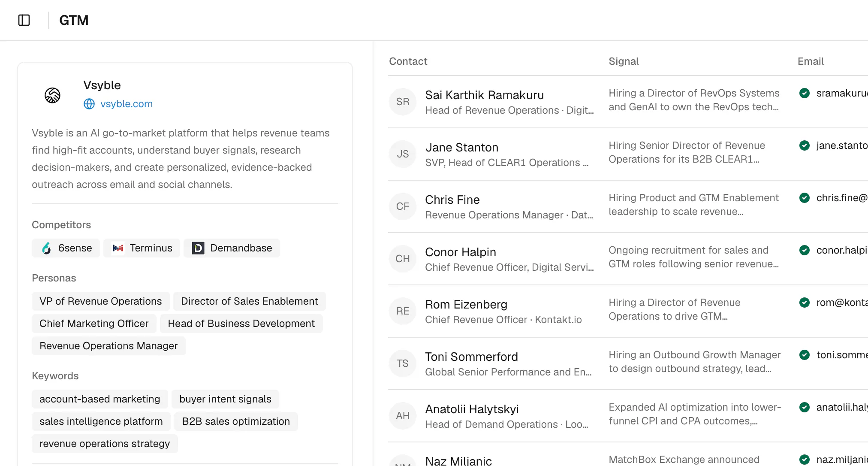The height and width of the screenshot is (466, 868).
Task: Click the Terminus logo icon
Action: click(118, 248)
